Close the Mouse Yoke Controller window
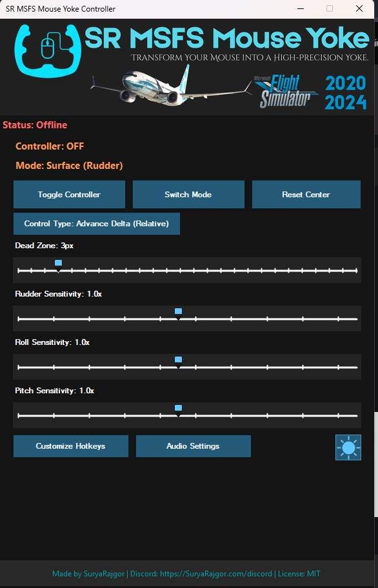The image size is (378, 588). point(359,8)
